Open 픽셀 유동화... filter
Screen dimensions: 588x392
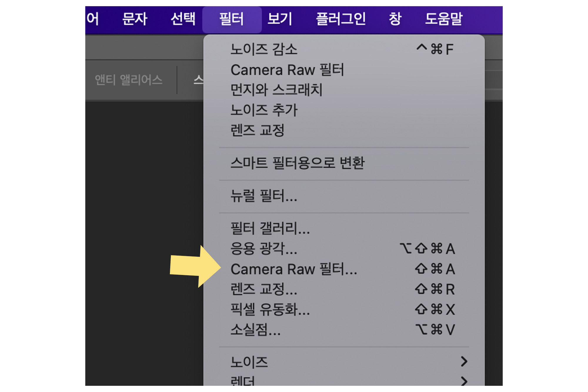coord(270,309)
